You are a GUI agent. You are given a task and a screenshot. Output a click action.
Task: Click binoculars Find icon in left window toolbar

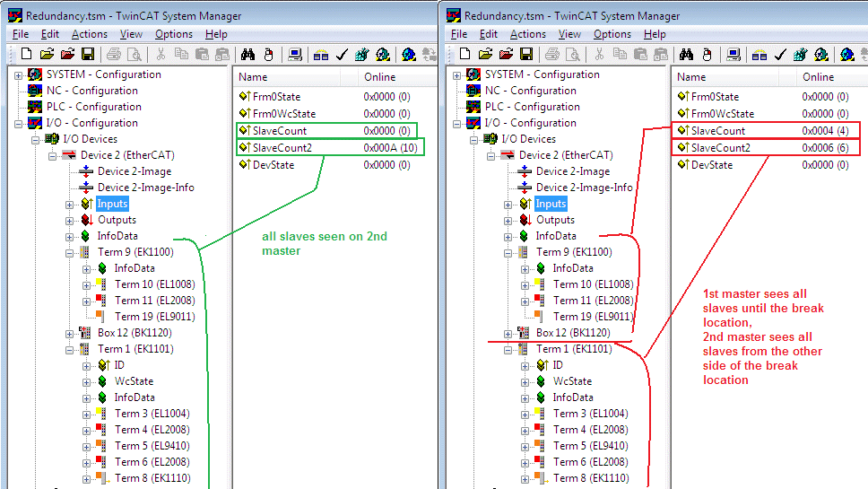click(247, 54)
